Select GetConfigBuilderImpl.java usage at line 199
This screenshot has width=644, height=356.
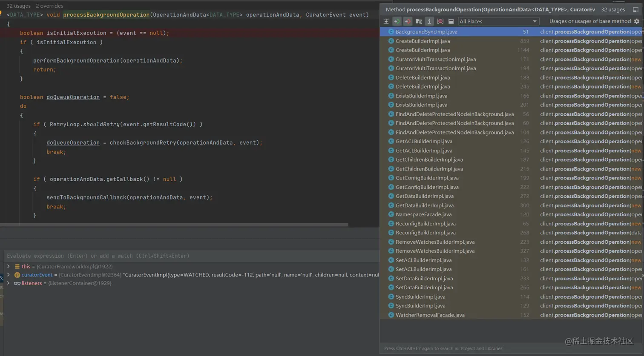(512, 178)
